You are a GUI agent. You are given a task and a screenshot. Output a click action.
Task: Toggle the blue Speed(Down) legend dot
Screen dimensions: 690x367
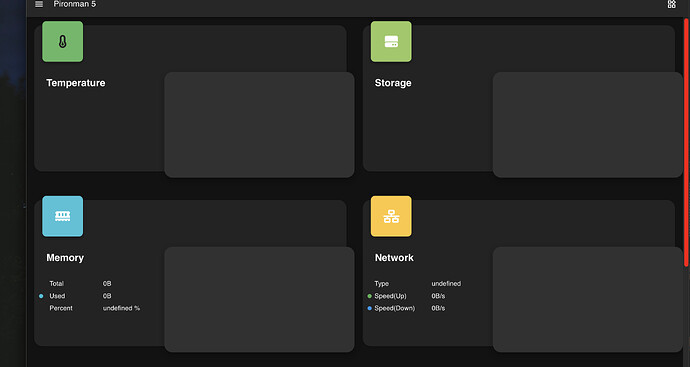[370, 308]
